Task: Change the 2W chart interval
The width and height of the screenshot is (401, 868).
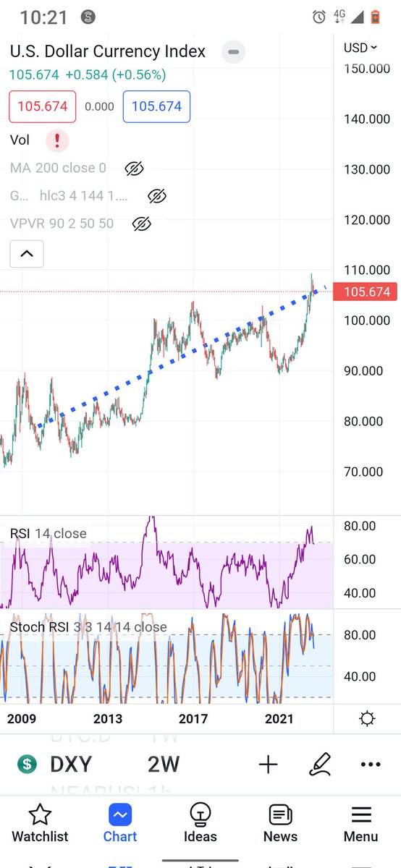Action: 163,765
